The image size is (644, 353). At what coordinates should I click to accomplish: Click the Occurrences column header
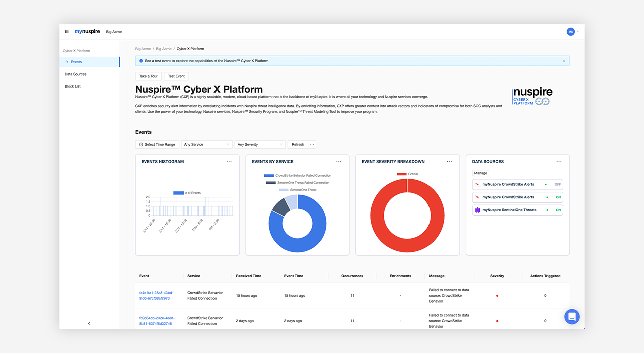pos(352,276)
